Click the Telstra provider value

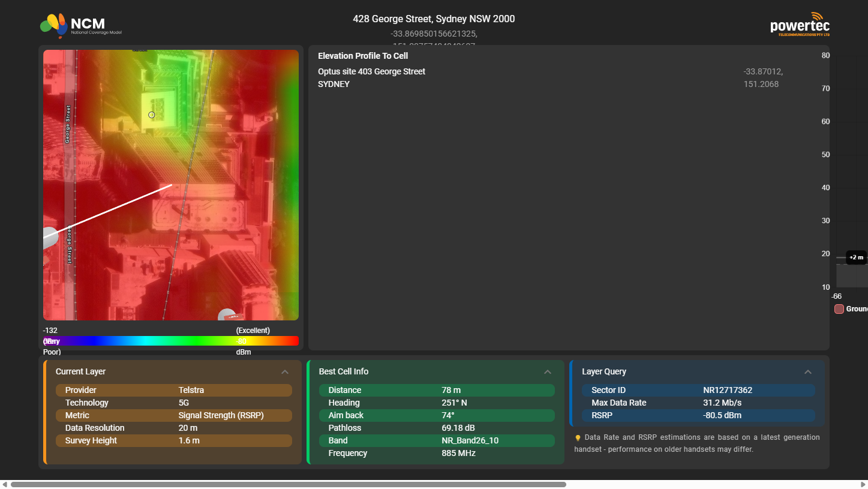(191, 390)
